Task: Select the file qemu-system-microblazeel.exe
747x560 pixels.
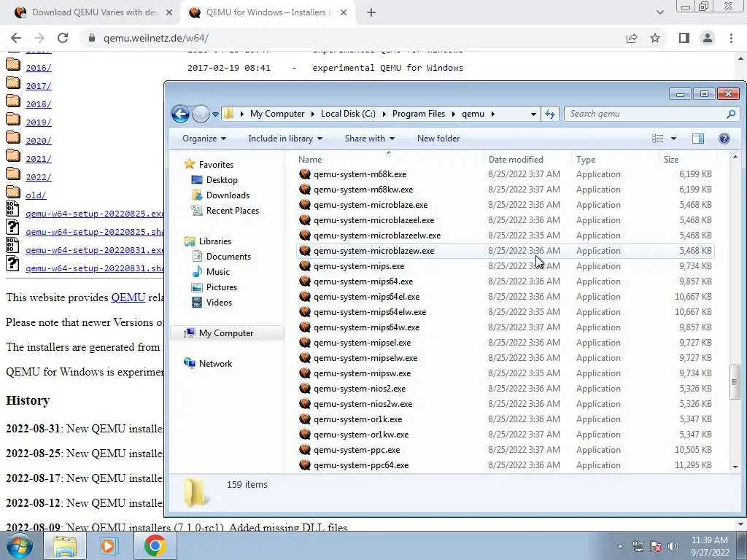Action: (373, 220)
